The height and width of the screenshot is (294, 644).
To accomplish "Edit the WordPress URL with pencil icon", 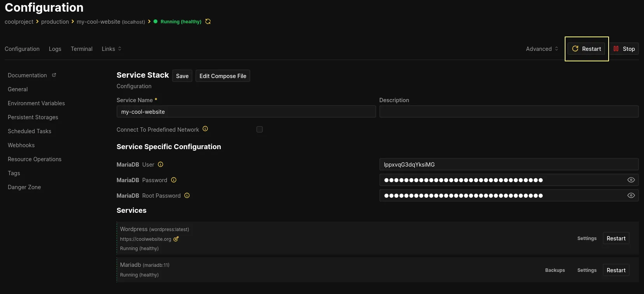I will coord(176,239).
